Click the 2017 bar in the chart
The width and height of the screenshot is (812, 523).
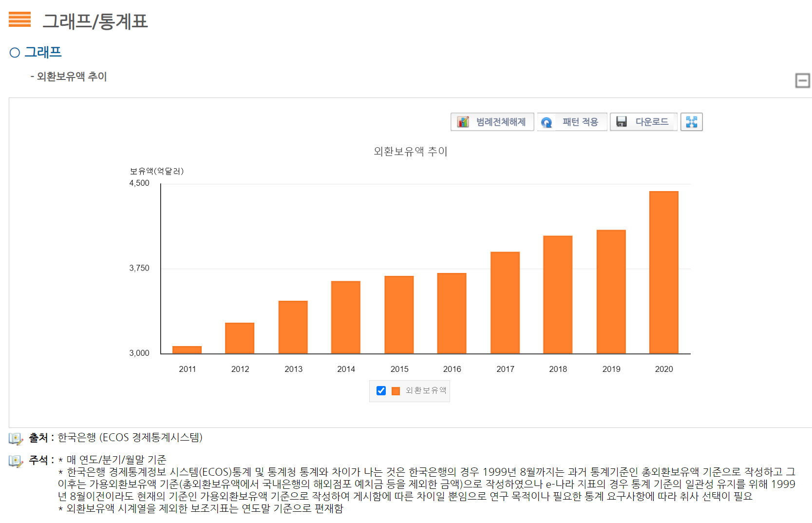[x=505, y=303]
